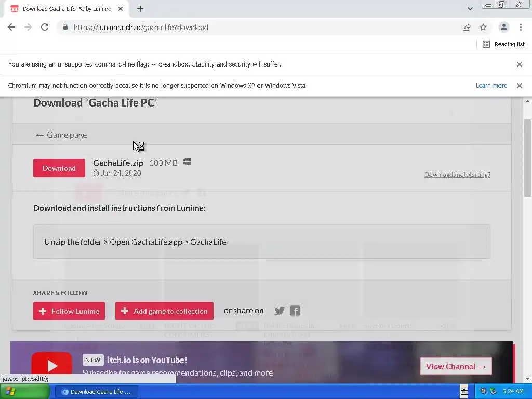Click the NEW badge in YouTube banner
This screenshot has width=532, height=399.
(93, 360)
